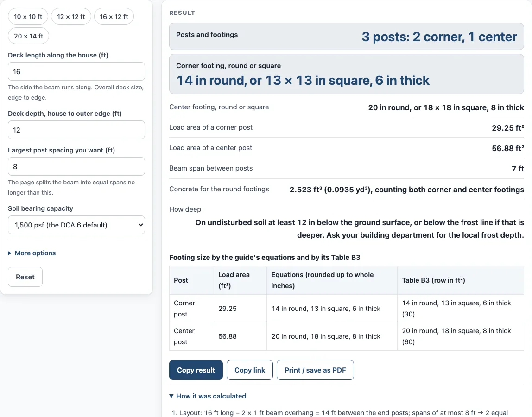Image resolution: width=532 pixels, height=417 pixels.
Task: Click the largest post spacing field
Action: 76,167
